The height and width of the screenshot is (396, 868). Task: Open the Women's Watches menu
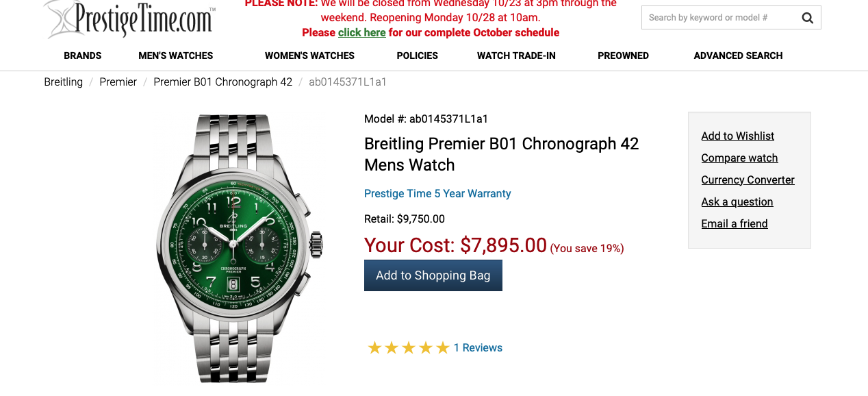[x=309, y=55]
